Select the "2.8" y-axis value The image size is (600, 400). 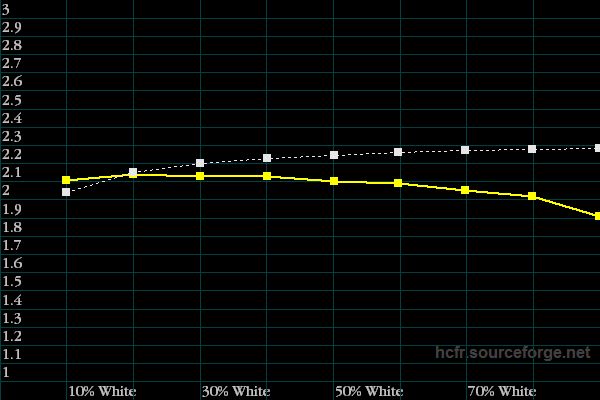click(12, 45)
